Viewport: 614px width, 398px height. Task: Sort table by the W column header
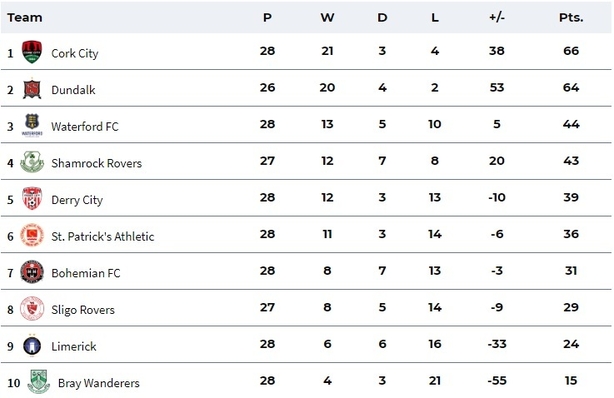click(x=327, y=18)
